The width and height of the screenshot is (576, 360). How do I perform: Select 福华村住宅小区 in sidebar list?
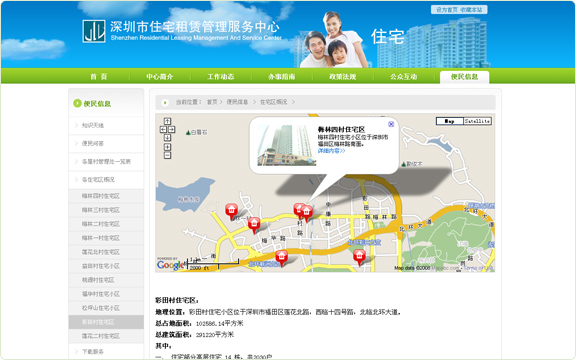point(106,294)
